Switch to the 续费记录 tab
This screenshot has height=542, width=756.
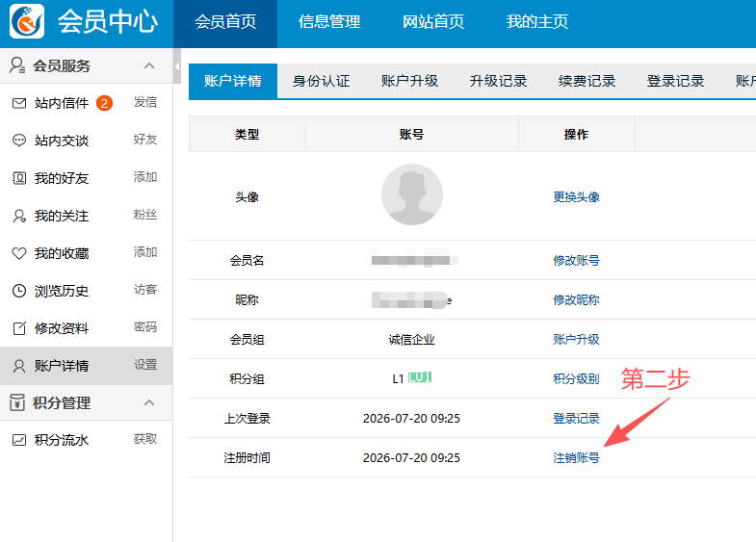tap(587, 81)
